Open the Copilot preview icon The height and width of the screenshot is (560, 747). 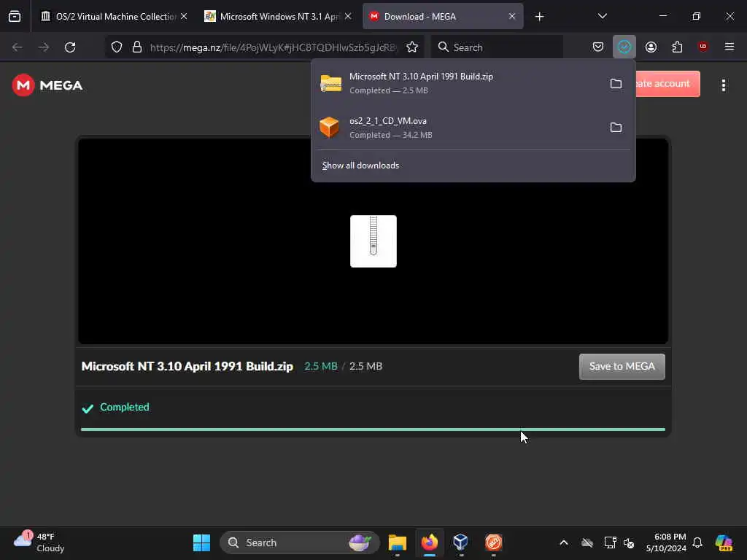(724, 542)
